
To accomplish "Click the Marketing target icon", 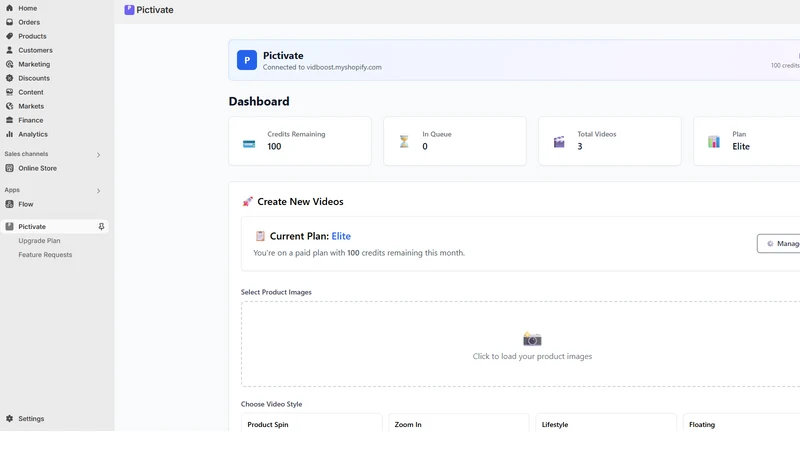I will (x=9, y=64).
